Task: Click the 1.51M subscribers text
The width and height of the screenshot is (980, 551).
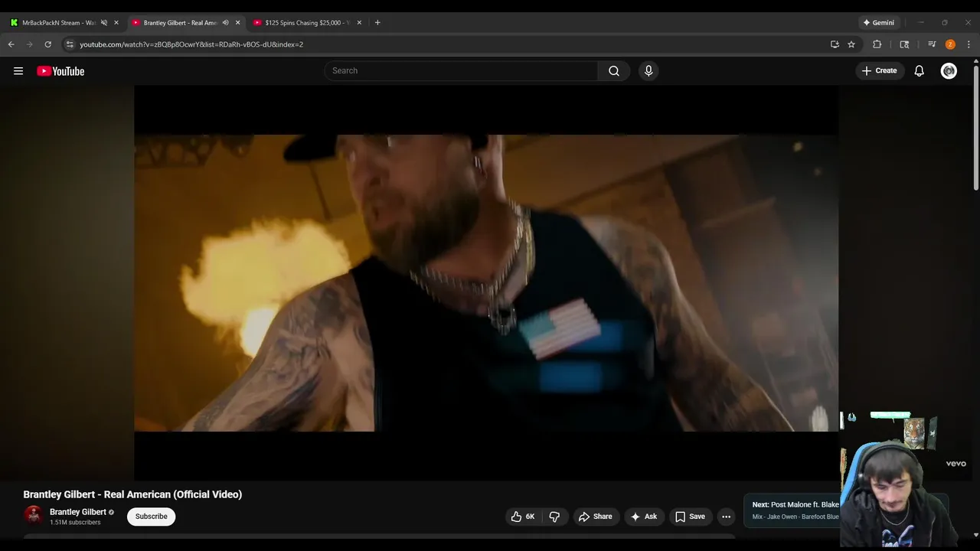Action: coord(75,523)
